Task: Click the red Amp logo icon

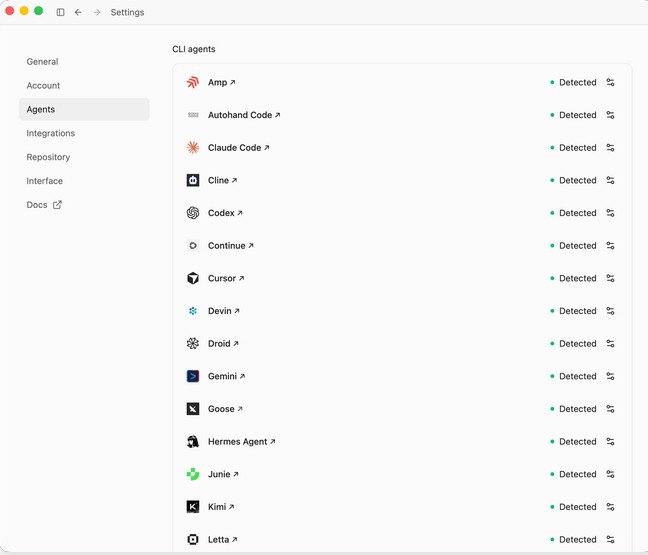Action: pos(193,82)
